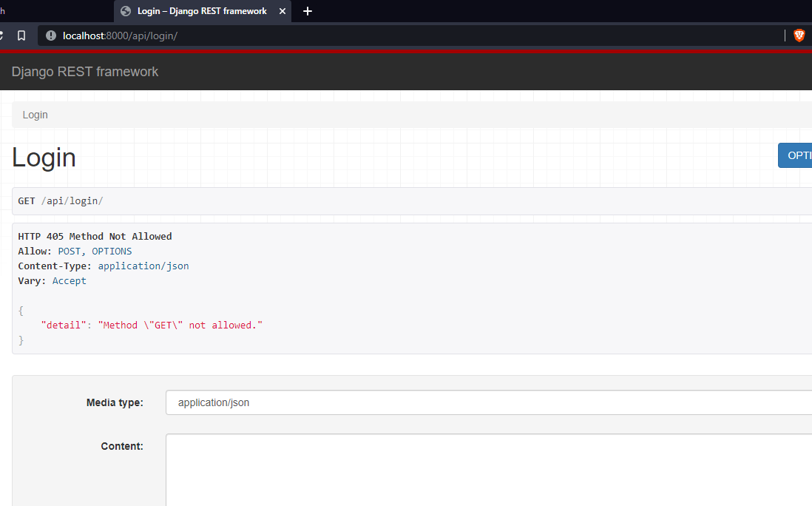812x506 pixels.
Task: Click the GET /api/login/ request line
Action: (61, 201)
